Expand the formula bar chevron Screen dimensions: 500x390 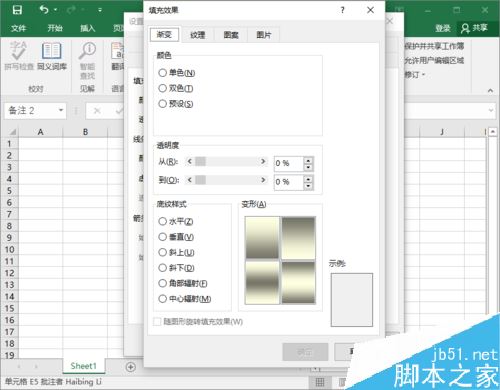pos(491,110)
